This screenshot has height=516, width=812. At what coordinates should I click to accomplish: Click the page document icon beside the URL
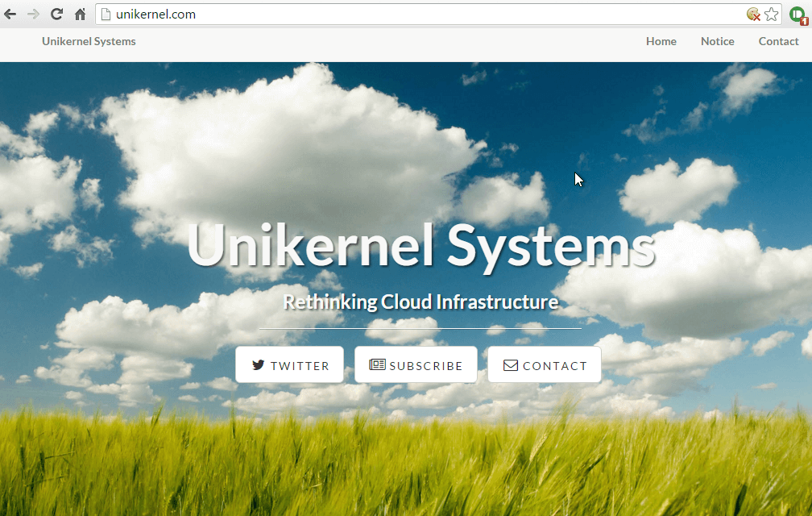(x=106, y=14)
